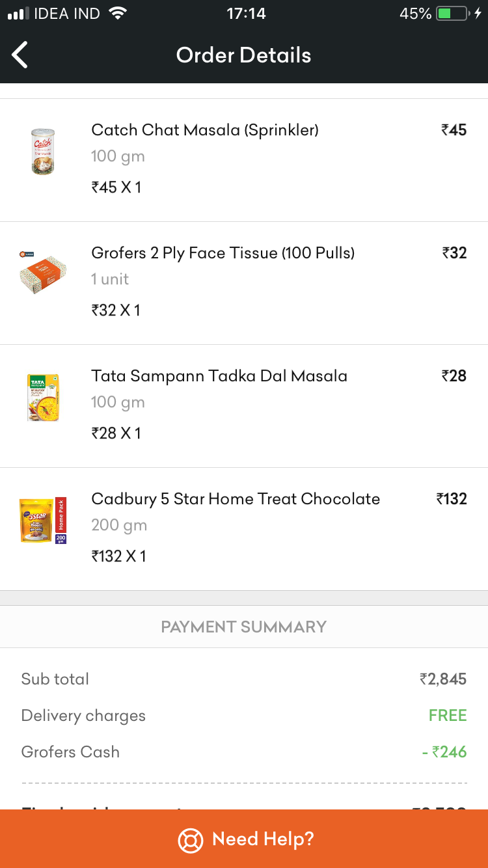Select Grofers 2 Ply Face Tissue title

pyautogui.click(x=223, y=253)
